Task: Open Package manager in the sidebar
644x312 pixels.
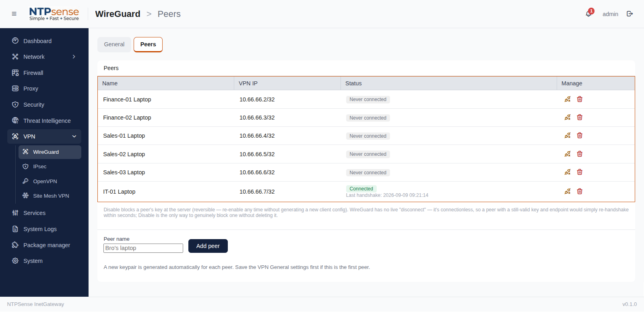Action: click(x=44, y=245)
